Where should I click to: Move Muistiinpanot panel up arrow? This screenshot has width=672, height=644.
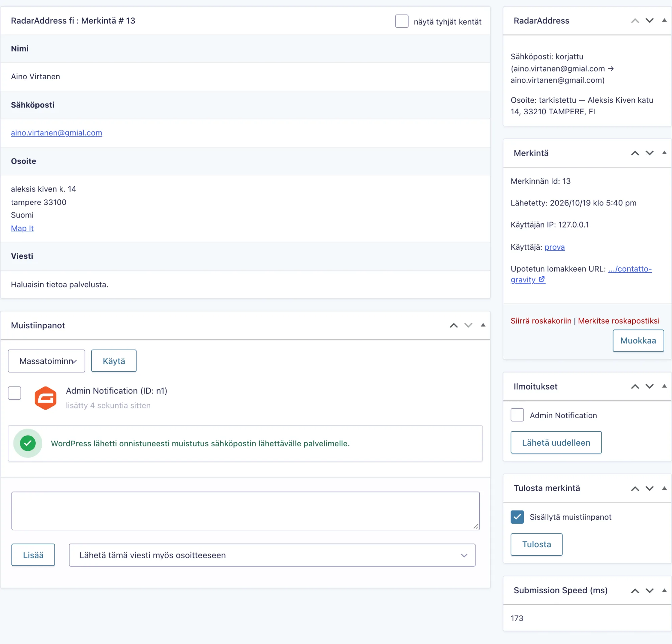coord(454,325)
